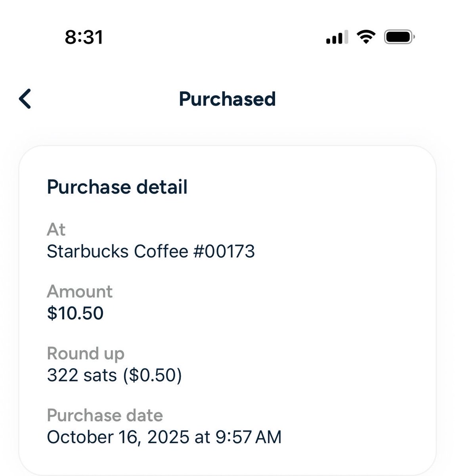Tap the ($0.50) dollar equivalent text
Screen dimensions: 455x476
click(153, 375)
